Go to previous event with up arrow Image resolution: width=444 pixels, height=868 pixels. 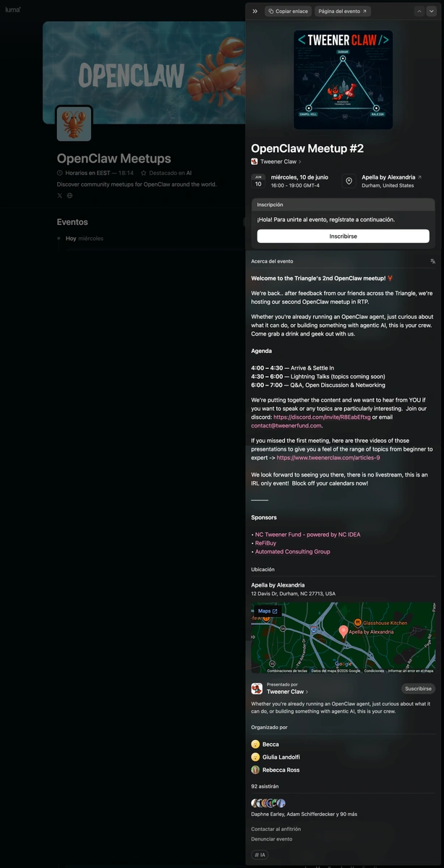coord(419,12)
